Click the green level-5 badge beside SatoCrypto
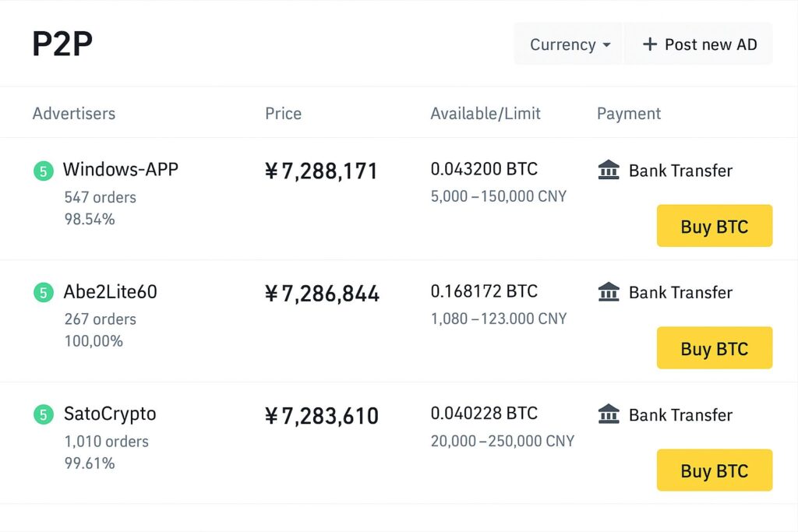 click(44, 414)
